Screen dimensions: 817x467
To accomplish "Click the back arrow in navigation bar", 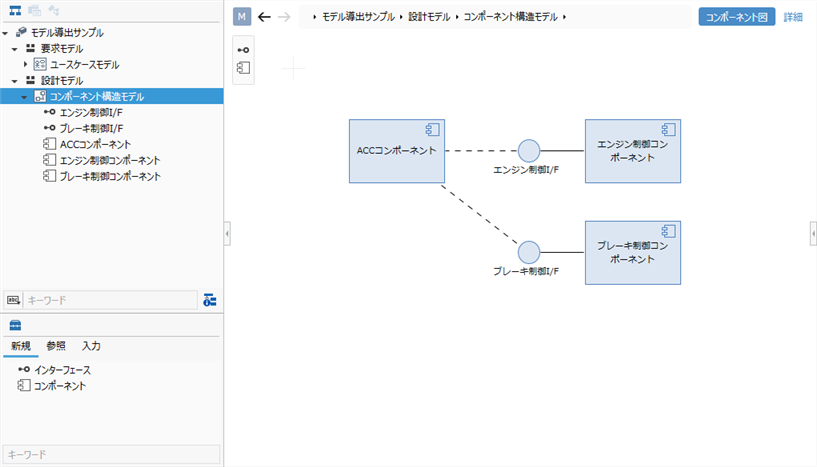I will pos(264,17).
